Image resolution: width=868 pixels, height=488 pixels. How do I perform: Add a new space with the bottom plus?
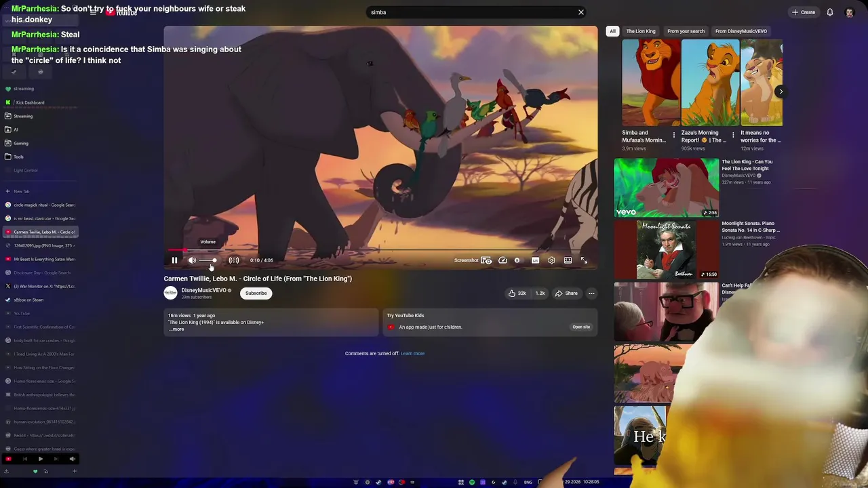coord(74,471)
